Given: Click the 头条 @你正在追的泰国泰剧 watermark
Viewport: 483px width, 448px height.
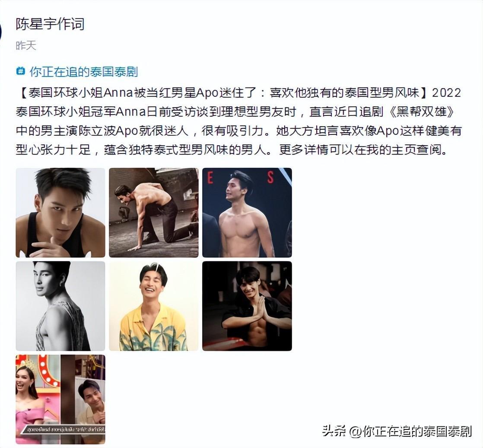Looking at the screenshot, I should pos(397,431).
